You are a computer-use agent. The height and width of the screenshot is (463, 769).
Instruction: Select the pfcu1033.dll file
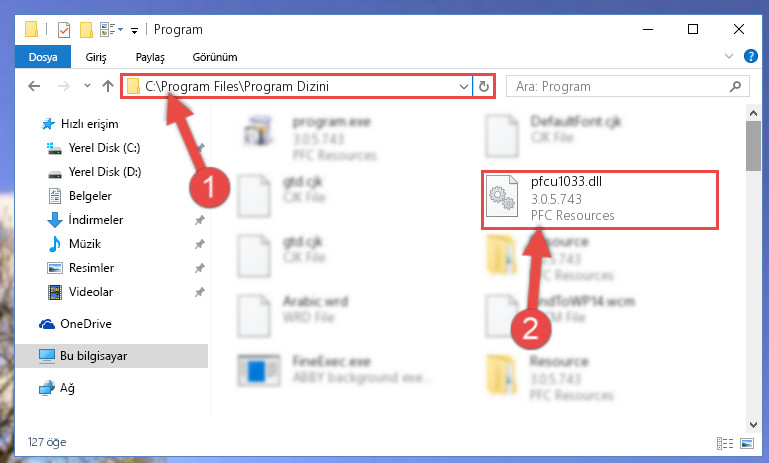click(600, 200)
